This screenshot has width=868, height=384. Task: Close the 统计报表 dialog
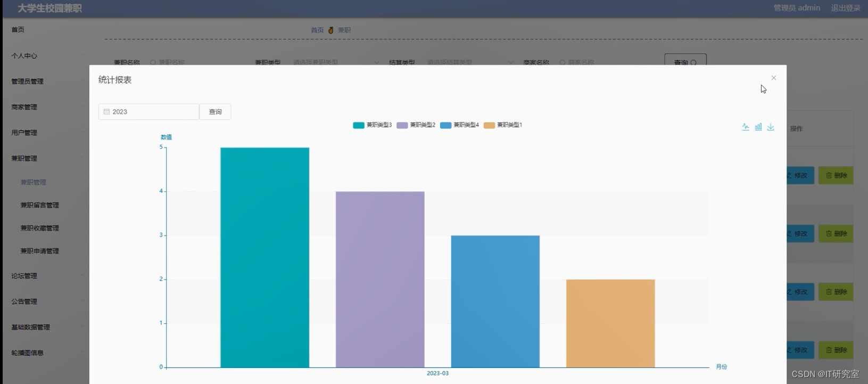tap(774, 78)
